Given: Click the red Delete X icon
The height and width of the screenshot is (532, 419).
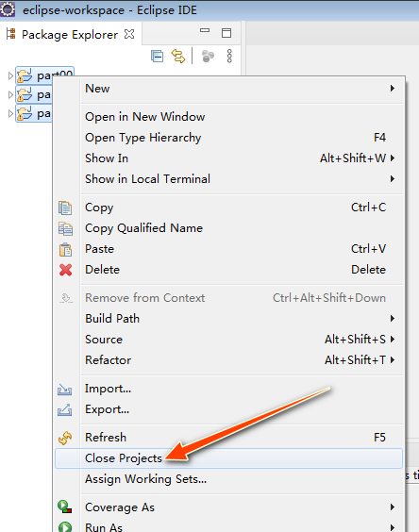Looking at the screenshot, I should click(x=65, y=270).
